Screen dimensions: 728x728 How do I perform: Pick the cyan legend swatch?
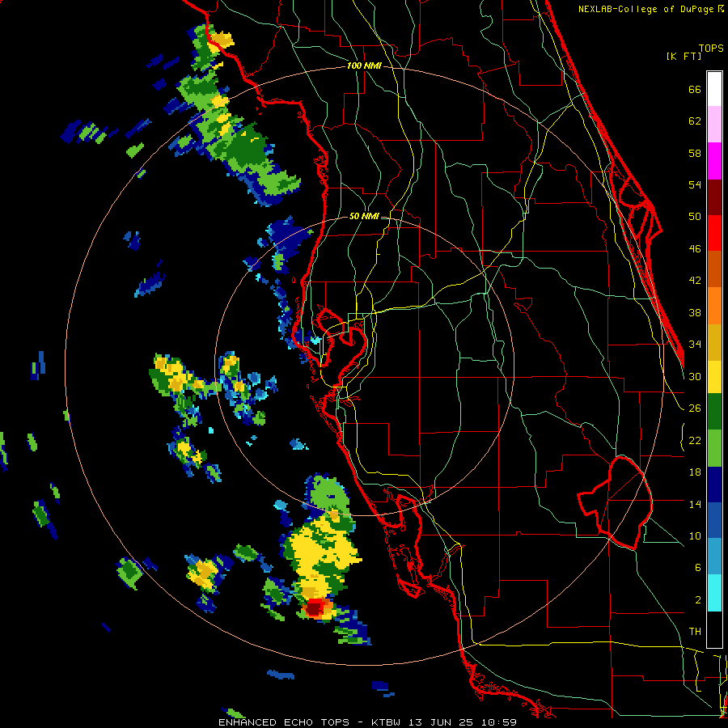pos(714,593)
